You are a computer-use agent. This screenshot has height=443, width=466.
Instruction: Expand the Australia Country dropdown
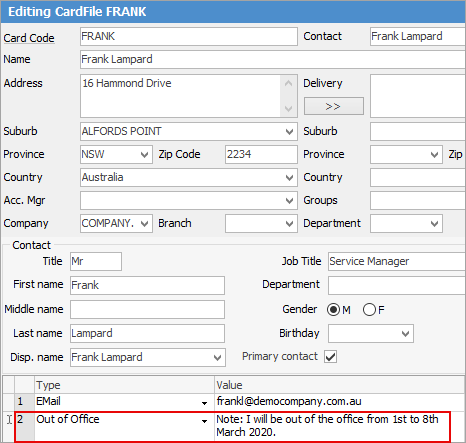click(289, 178)
